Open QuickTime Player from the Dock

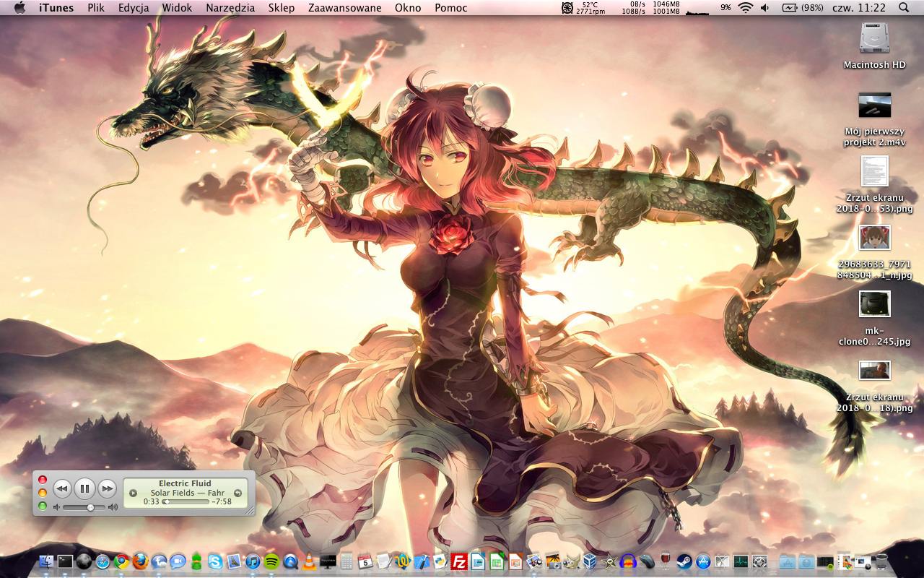[290, 561]
